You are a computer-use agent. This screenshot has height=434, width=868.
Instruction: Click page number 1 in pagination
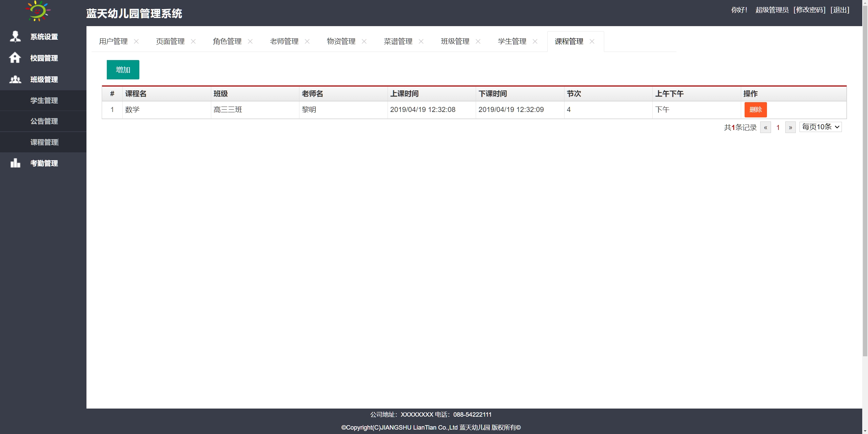[778, 128]
